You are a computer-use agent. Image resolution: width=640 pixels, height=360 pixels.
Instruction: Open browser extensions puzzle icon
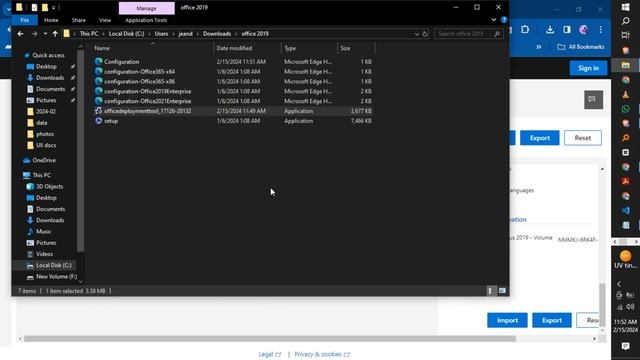(x=525, y=29)
